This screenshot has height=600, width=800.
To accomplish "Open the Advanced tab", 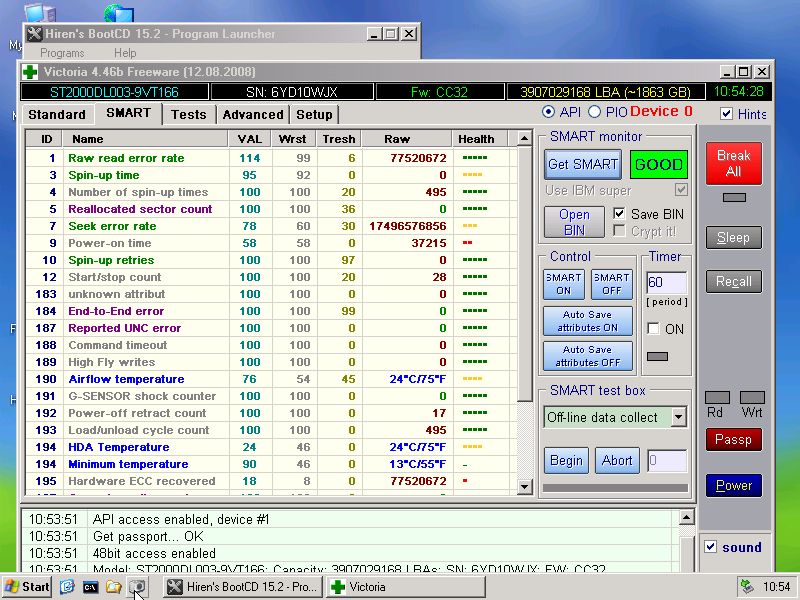I will (x=253, y=114).
